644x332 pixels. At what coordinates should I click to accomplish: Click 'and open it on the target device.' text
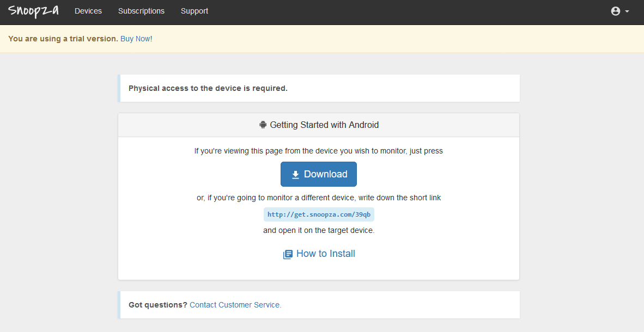click(319, 230)
